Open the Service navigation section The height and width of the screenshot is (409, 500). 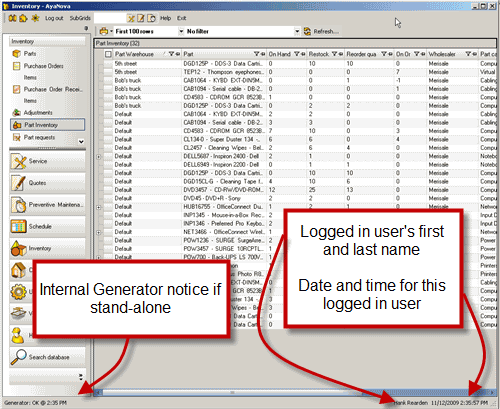click(x=47, y=161)
